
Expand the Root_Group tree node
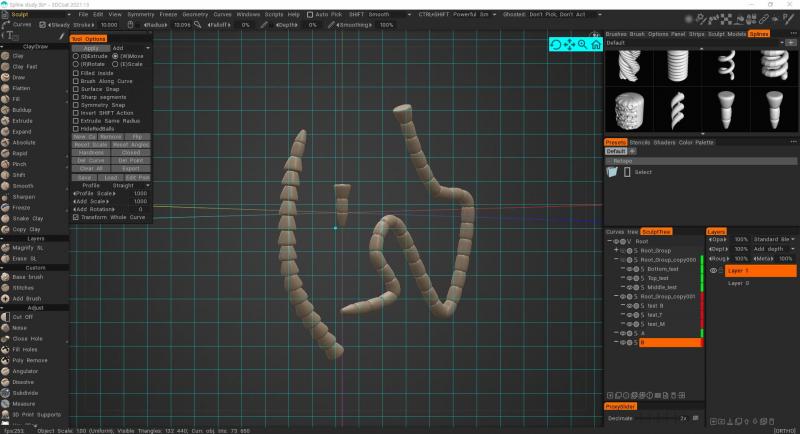[x=616, y=250]
